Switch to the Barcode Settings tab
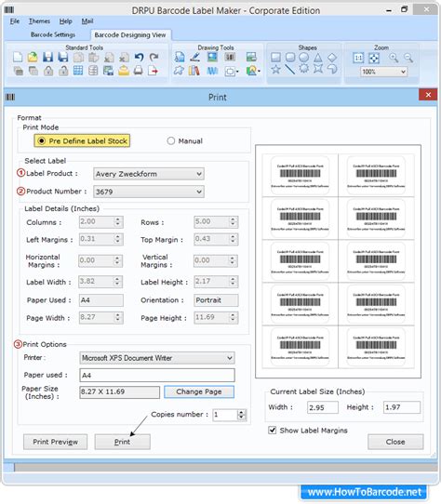This screenshot has height=504, width=441. (x=53, y=34)
